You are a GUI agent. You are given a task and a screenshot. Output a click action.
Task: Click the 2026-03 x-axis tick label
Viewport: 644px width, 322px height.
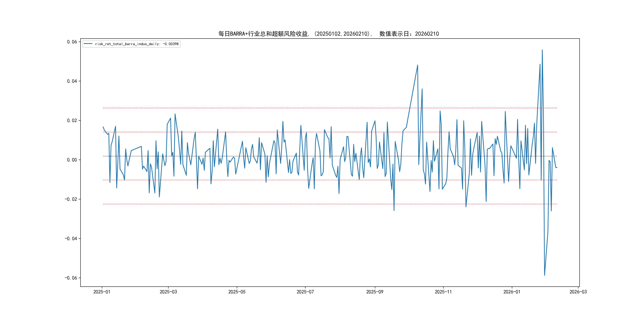click(578, 292)
